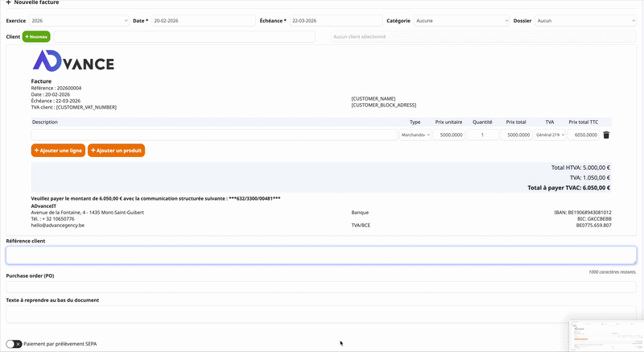The width and height of the screenshot is (644, 352).
Task: Open the screenshot thumbnail preview in corner
Action: [x=604, y=334]
